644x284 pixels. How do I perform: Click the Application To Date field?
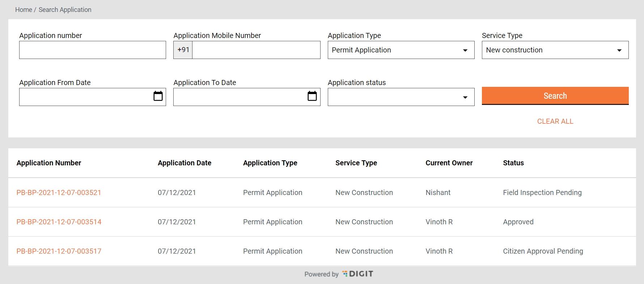239,97
